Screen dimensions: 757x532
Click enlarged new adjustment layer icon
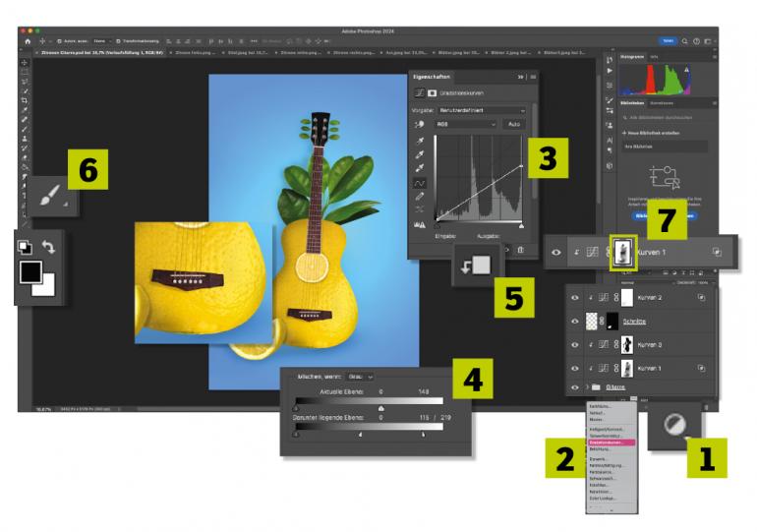coord(675,425)
